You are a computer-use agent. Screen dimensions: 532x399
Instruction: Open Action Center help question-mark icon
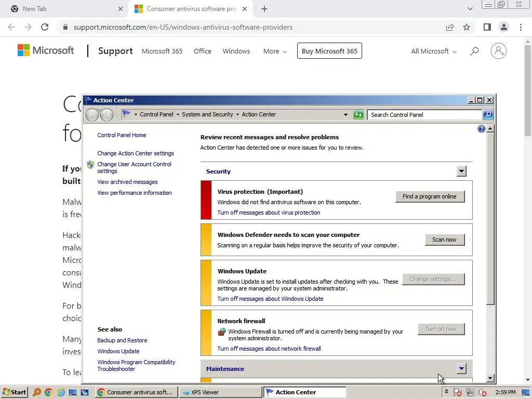tap(481, 129)
